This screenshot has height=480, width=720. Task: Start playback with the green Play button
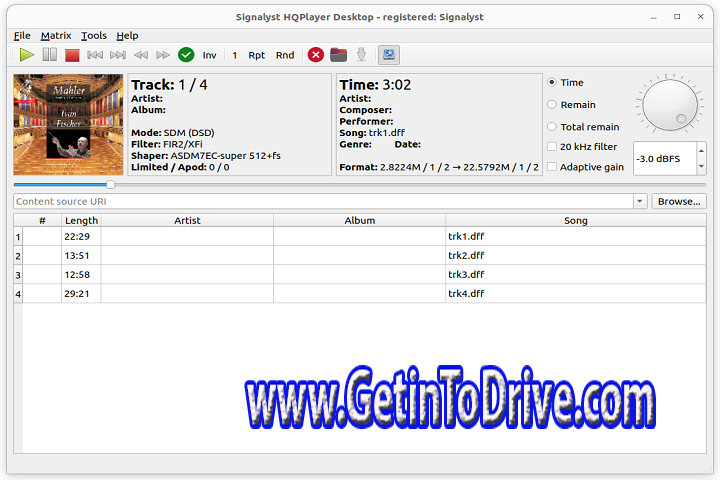[27, 55]
